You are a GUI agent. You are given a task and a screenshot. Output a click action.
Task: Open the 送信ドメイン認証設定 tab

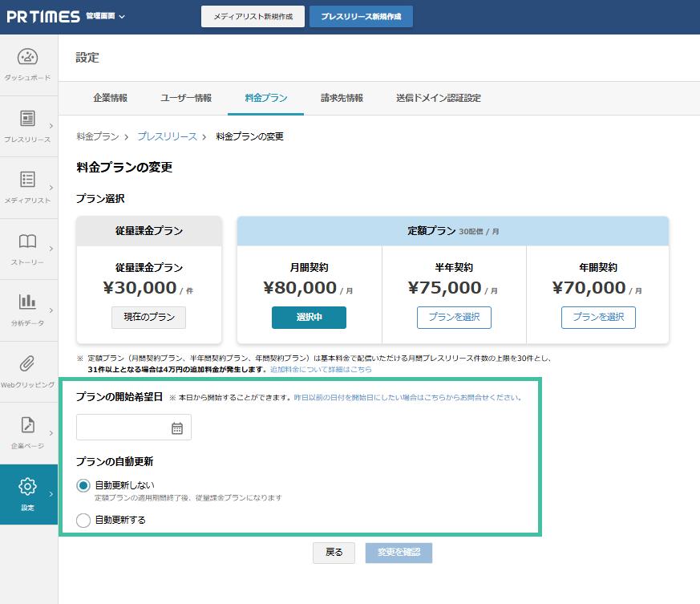point(438,98)
